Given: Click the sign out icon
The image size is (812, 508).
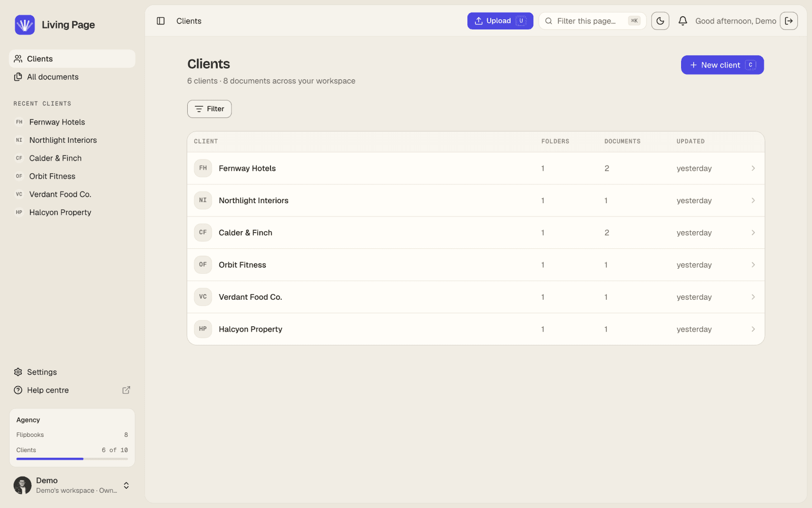Looking at the screenshot, I should 789,21.
